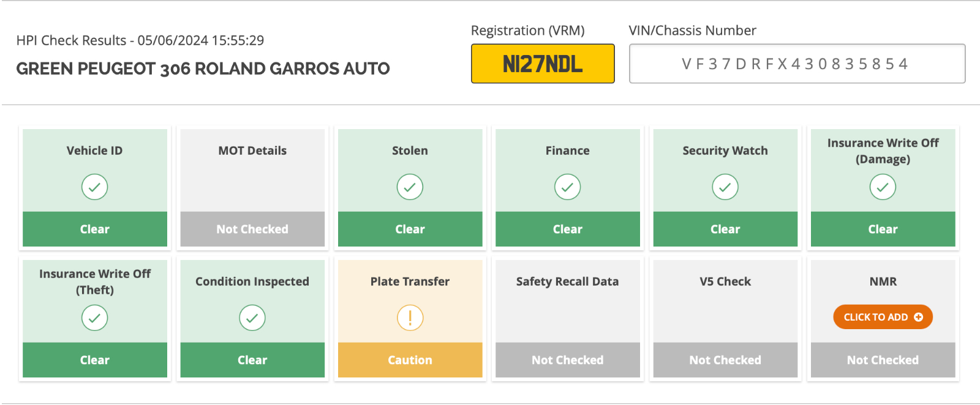
Task: Click the yellow N127NDL registration plate
Action: 543,64
